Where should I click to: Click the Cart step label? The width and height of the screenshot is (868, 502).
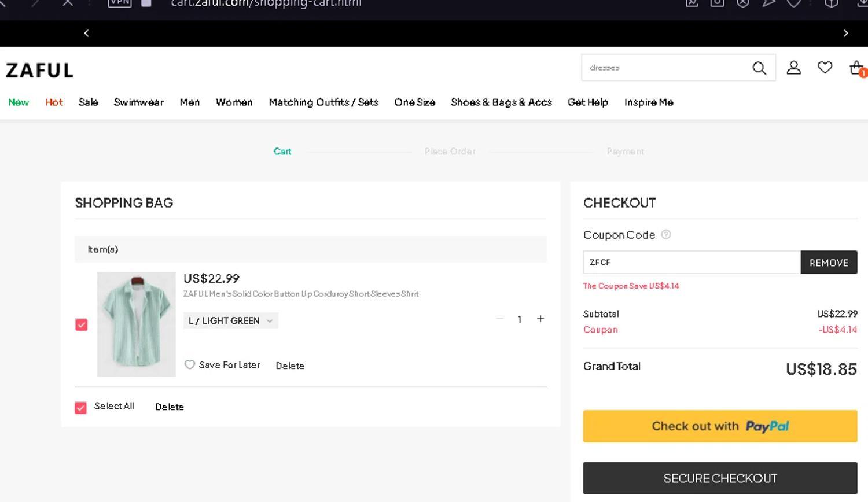[282, 152]
